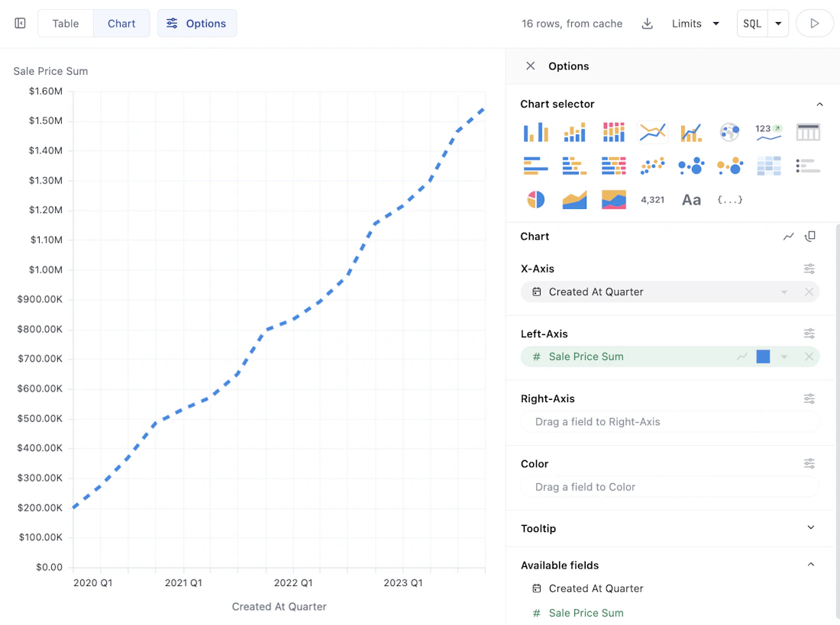
Task: Open the SQL dropdown arrow
Action: (778, 23)
